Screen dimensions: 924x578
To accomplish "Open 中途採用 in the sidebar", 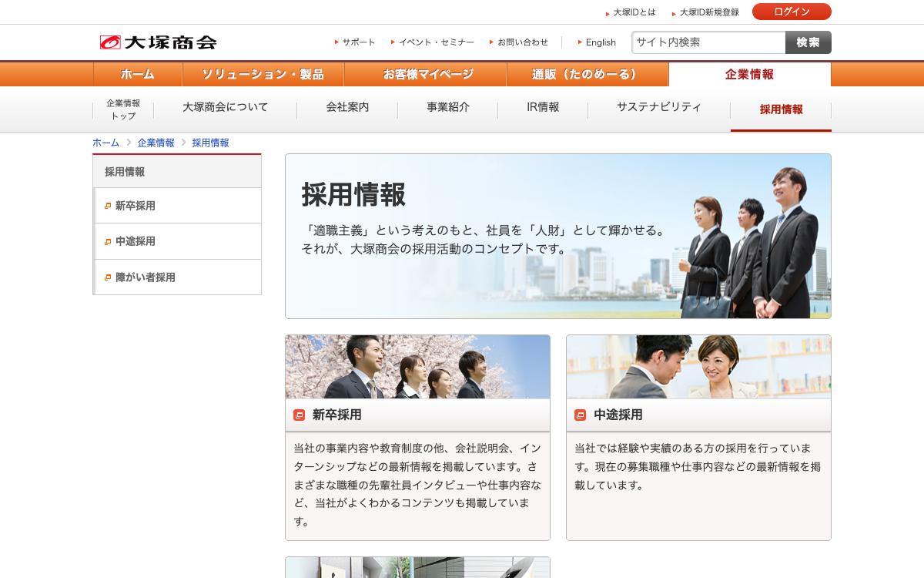I will tap(177, 242).
